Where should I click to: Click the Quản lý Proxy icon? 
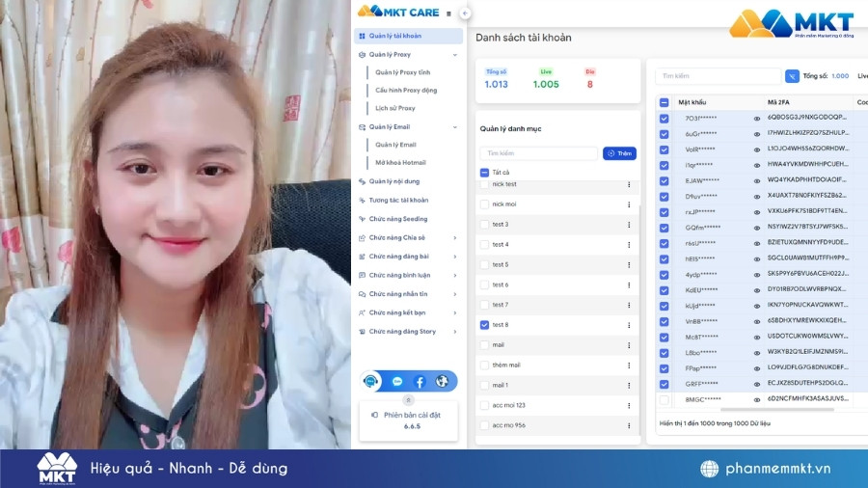click(362, 55)
